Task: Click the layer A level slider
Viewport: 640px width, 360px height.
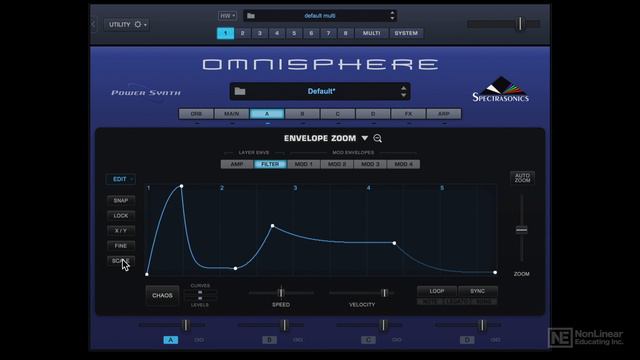Action: point(171,325)
